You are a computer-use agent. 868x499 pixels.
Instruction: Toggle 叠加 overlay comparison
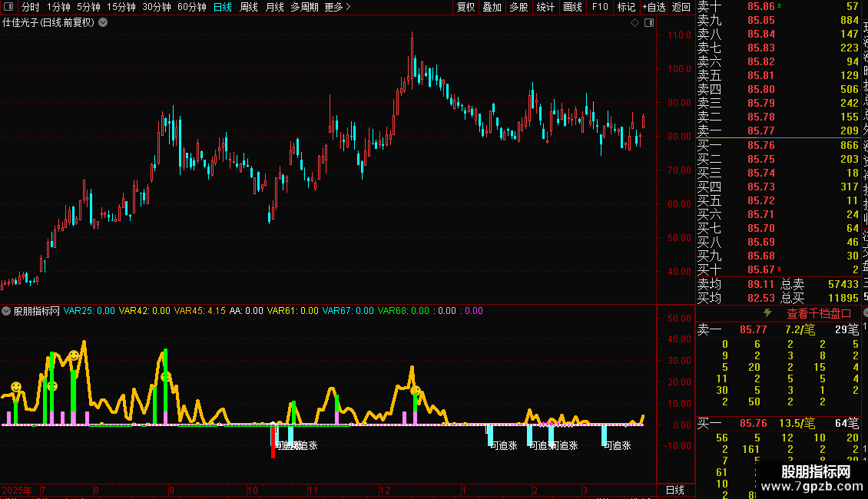tap(492, 7)
